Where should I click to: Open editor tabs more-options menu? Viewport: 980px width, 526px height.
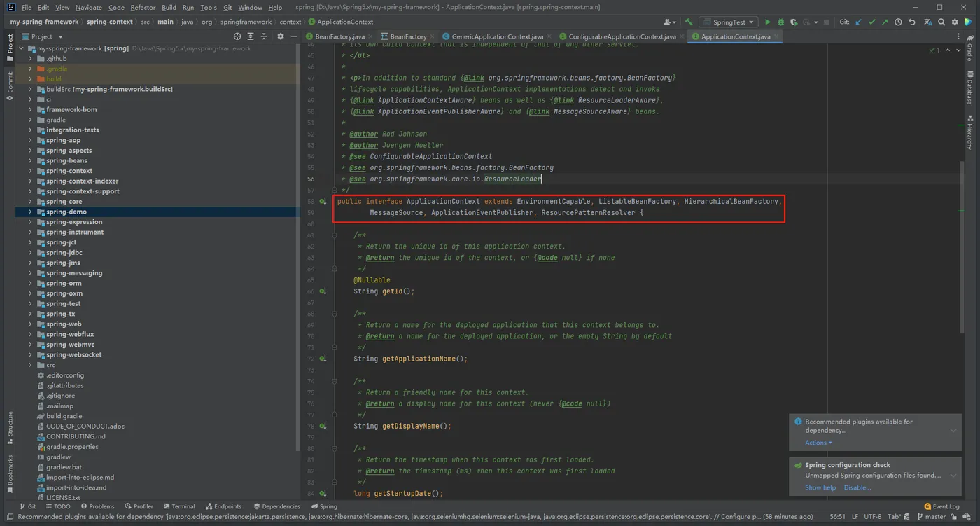click(960, 36)
